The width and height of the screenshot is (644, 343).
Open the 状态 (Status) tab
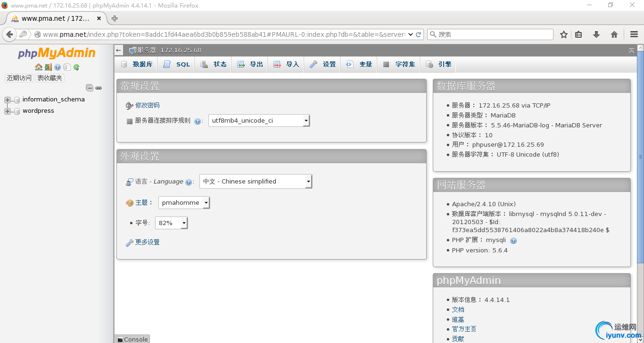tap(213, 64)
